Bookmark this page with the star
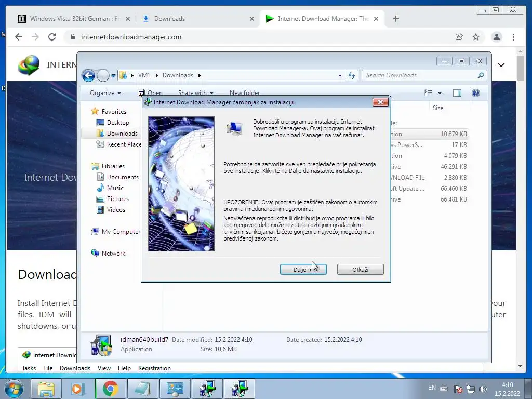 pos(476,37)
